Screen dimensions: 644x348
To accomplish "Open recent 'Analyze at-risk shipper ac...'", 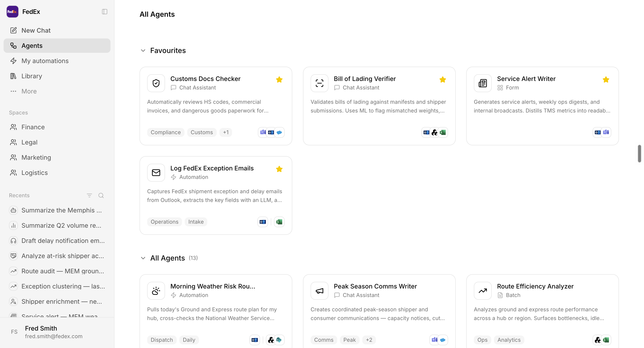I will click(x=57, y=256).
